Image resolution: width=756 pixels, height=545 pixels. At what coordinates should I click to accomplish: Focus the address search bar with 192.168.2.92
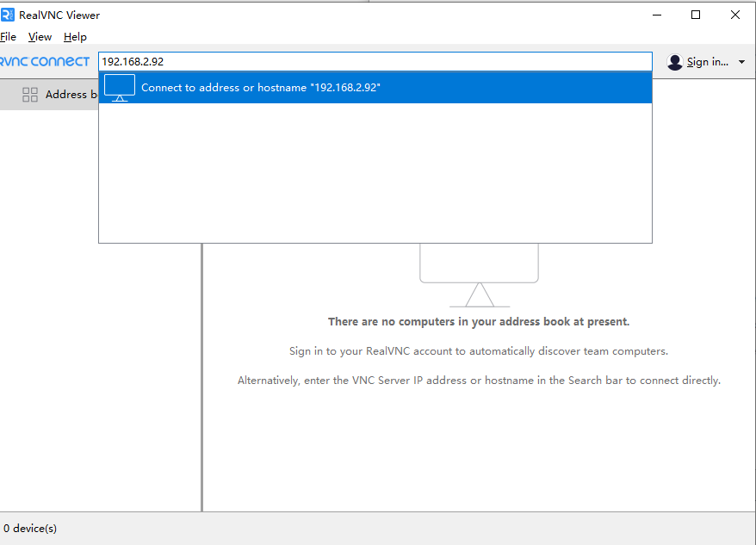[375, 62]
